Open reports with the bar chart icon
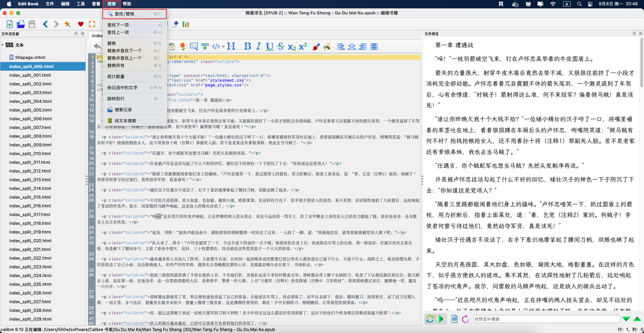 point(185,24)
